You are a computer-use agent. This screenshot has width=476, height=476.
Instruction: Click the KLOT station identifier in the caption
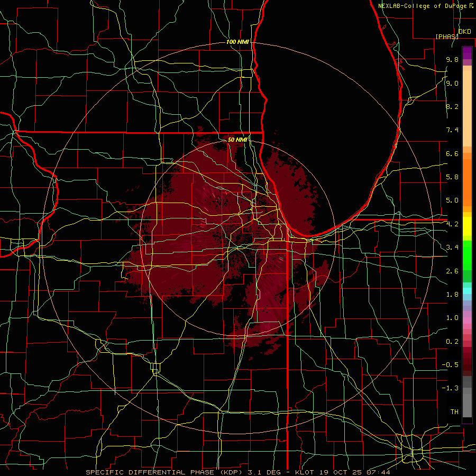(305, 472)
